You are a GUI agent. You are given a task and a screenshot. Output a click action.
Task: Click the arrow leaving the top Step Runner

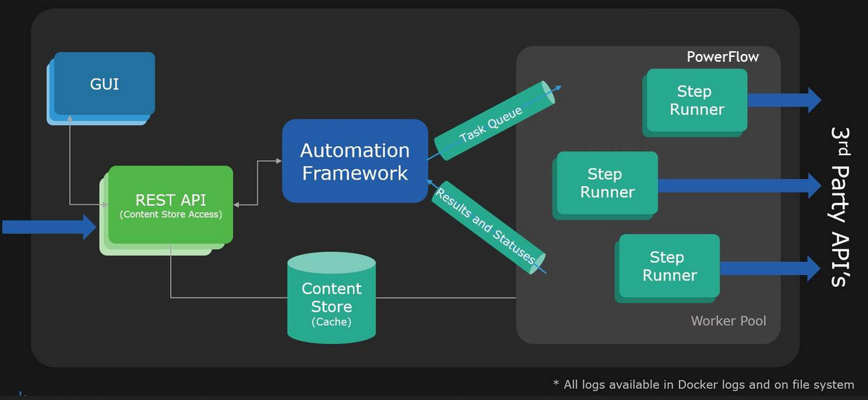(x=783, y=100)
